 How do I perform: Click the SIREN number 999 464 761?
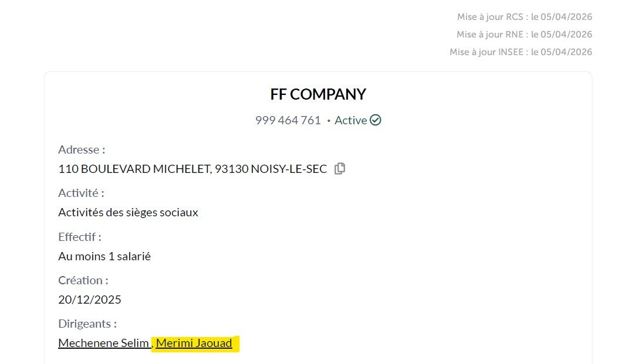click(288, 120)
